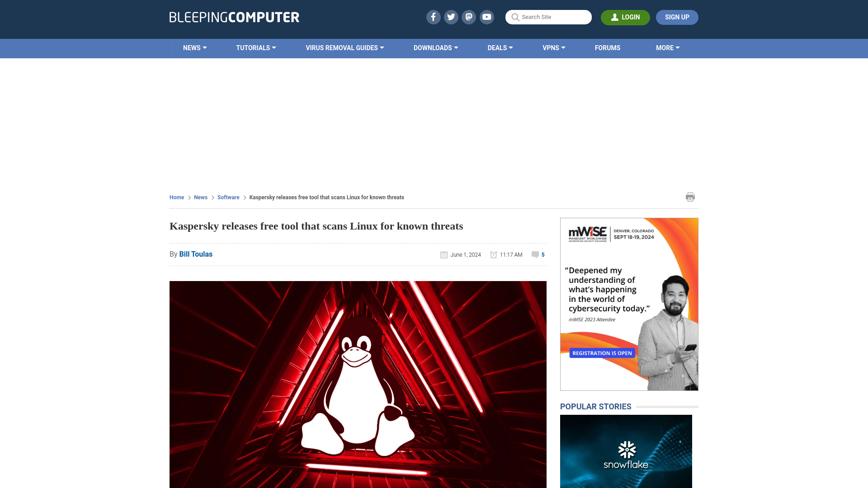This screenshot has width=868, height=488.
Task: Click the Software breadcrumb link
Action: [x=228, y=197]
